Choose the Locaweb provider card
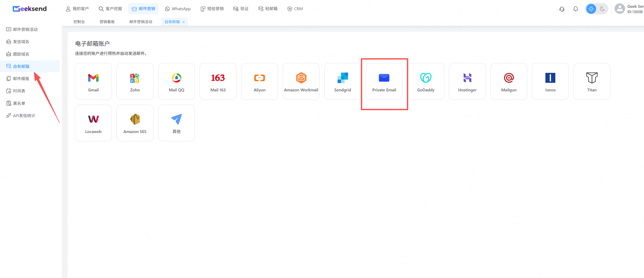The width and height of the screenshot is (644, 278). [93, 123]
